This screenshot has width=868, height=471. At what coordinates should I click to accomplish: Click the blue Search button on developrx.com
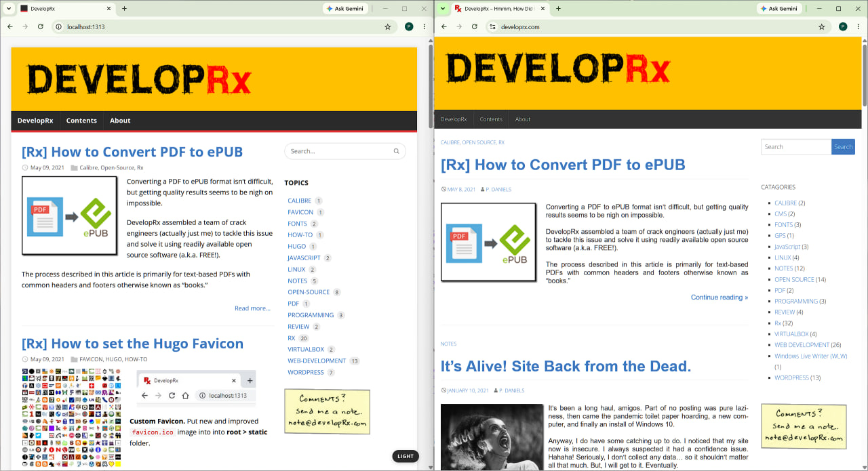pos(843,147)
